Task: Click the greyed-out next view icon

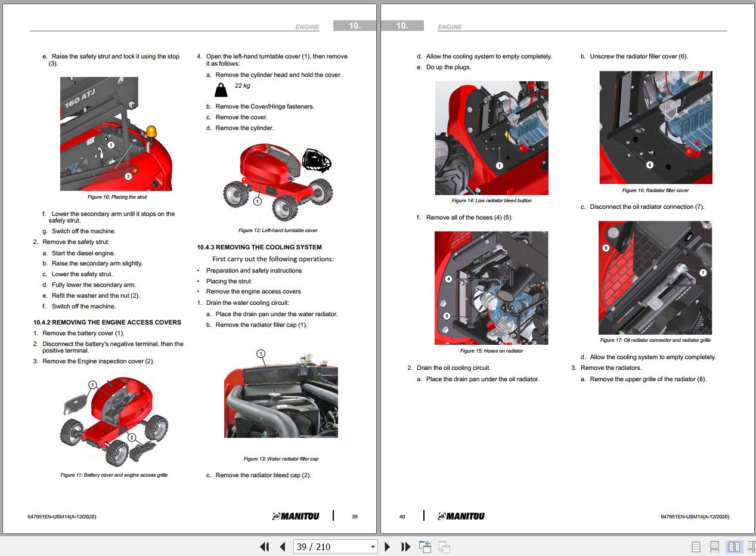Action: 444,546
